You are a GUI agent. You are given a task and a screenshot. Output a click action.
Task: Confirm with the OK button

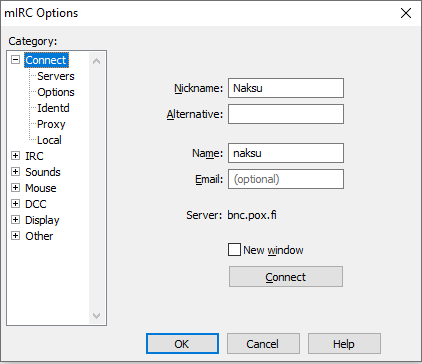click(182, 344)
